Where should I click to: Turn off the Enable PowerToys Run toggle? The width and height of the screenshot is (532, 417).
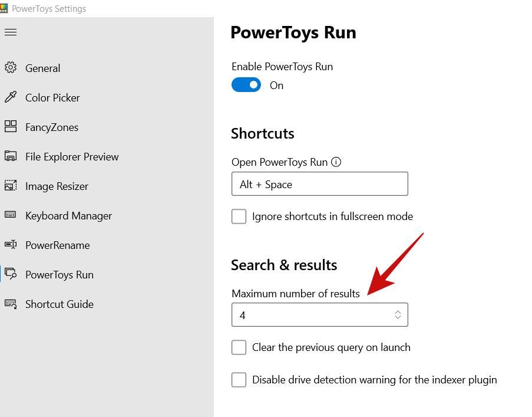(246, 85)
